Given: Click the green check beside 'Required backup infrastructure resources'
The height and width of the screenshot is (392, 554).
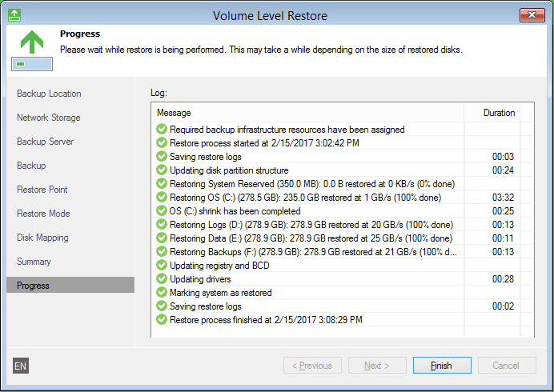Looking at the screenshot, I should (x=162, y=130).
